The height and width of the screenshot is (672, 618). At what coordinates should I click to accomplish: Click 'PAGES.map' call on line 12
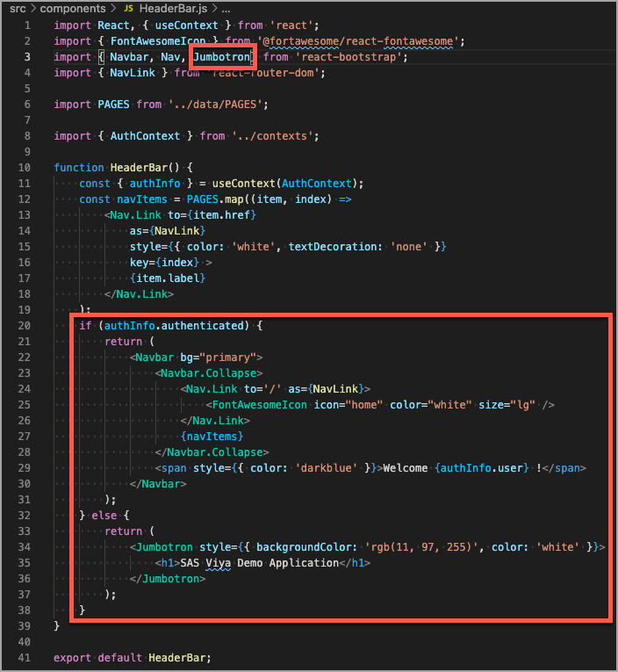(x=215, y=199)
